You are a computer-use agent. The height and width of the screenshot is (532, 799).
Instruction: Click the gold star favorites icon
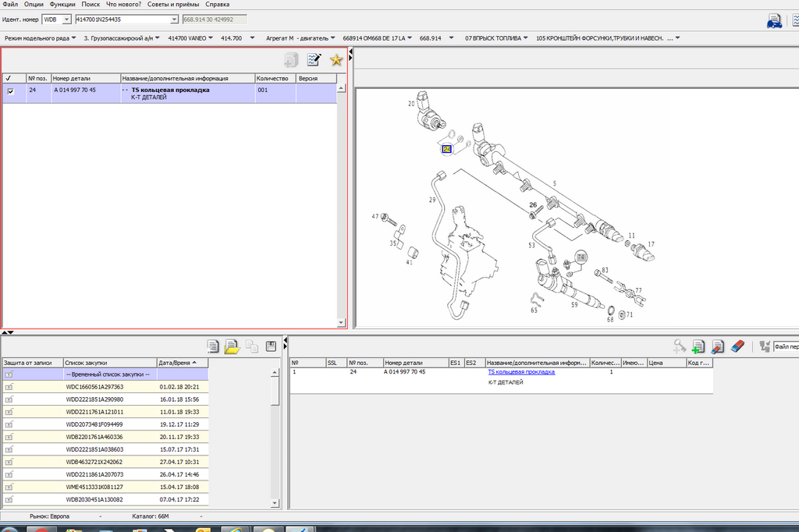pyautogui.click(x=336, y=60)
